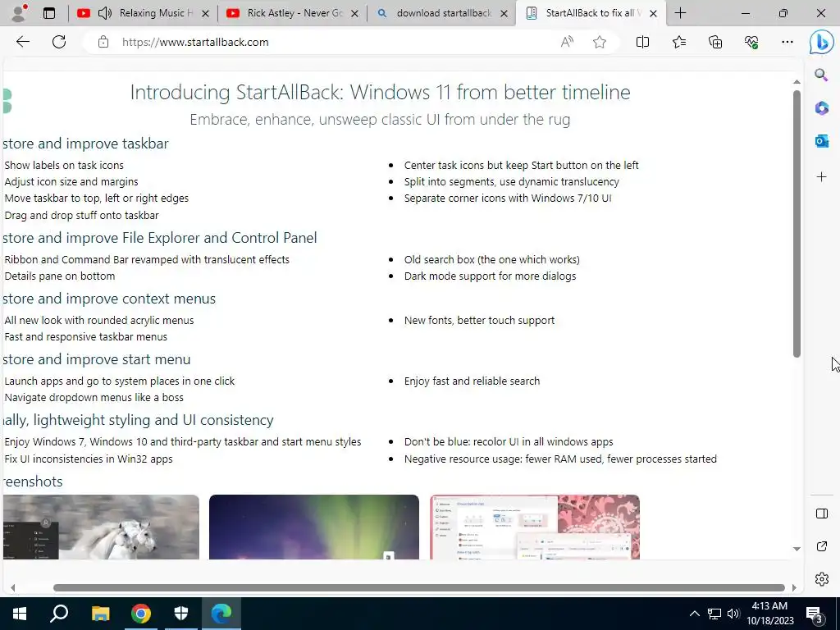Launch Google Chrome from taskbar
This screenshot has height=630, width=840.
click(140, 614)
